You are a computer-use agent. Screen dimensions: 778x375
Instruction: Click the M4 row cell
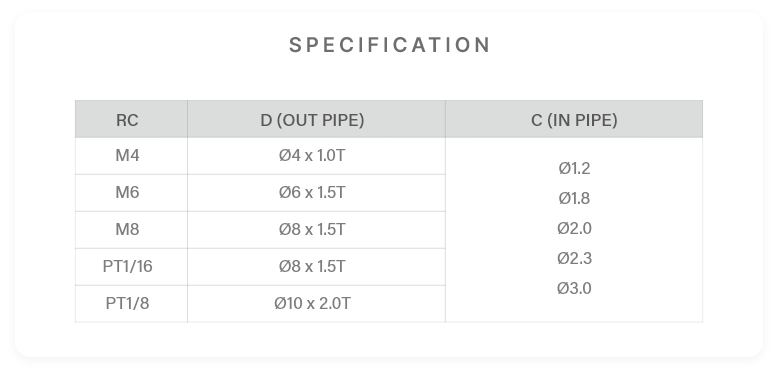click(x=131, y=156)
